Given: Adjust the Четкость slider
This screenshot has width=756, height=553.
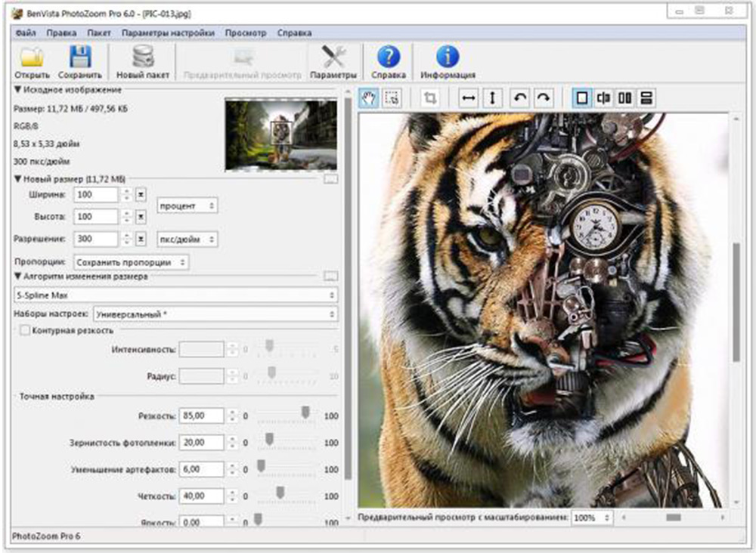Looking at the screenshot, I should point(280,493).
